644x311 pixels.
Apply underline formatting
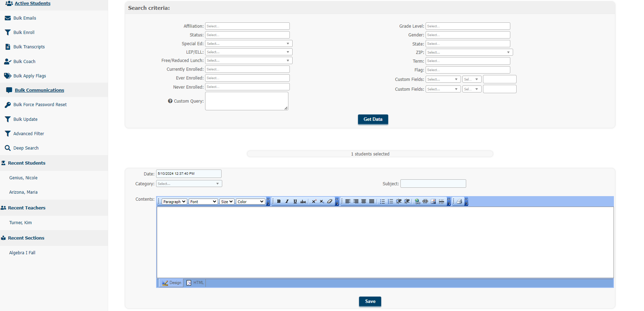tap(295, 201)
